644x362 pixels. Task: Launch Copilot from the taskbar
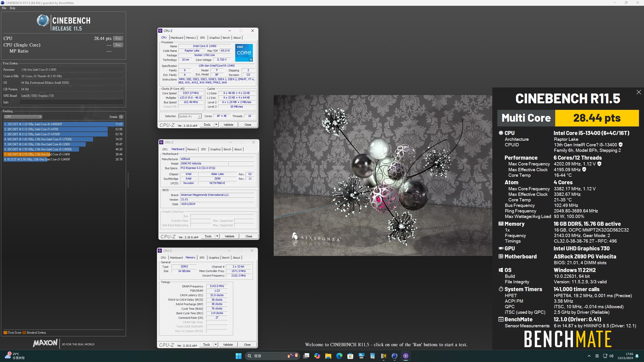(x=317, y=356)
